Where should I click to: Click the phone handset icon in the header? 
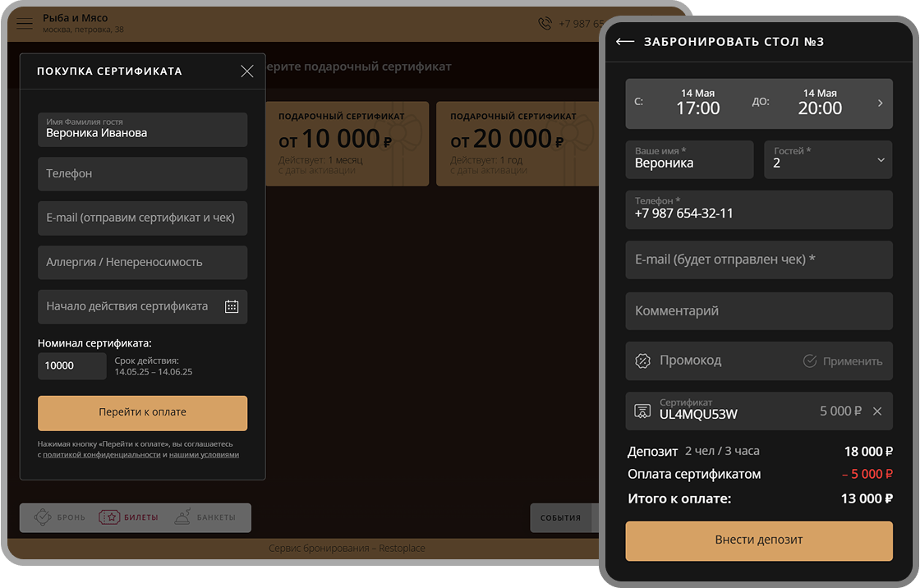coord(544,23)
